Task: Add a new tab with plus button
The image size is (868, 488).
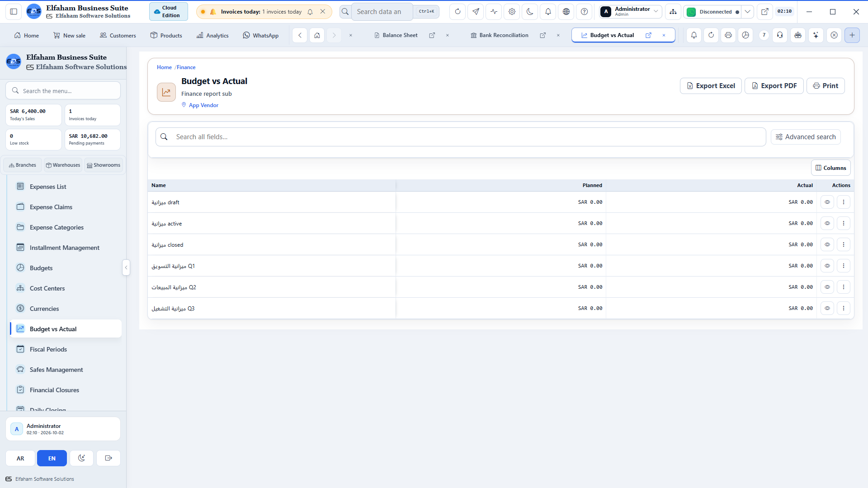Action: [852, 35]
